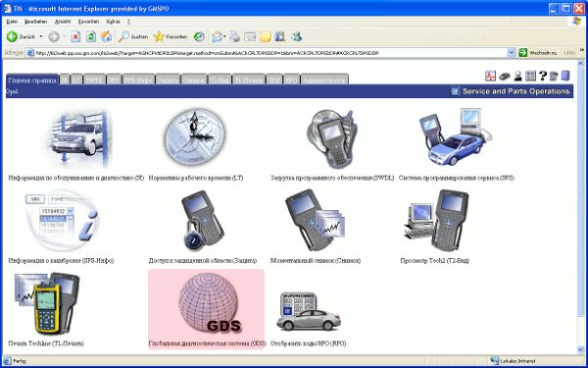Open GDS globe icon
This screenshot has width=588, height=368.
point(210,302)
